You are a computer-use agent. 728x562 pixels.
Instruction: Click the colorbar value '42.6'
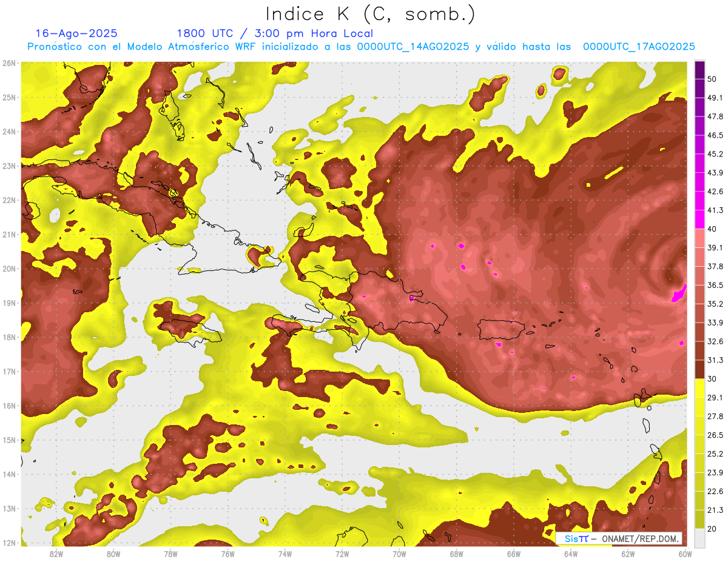coord(715,192)
